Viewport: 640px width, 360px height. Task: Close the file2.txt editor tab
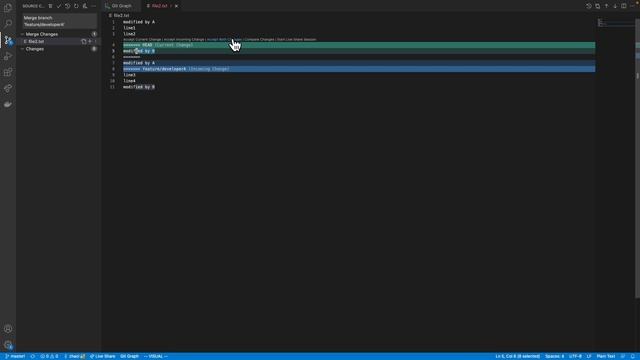click(x=176, y=6)
